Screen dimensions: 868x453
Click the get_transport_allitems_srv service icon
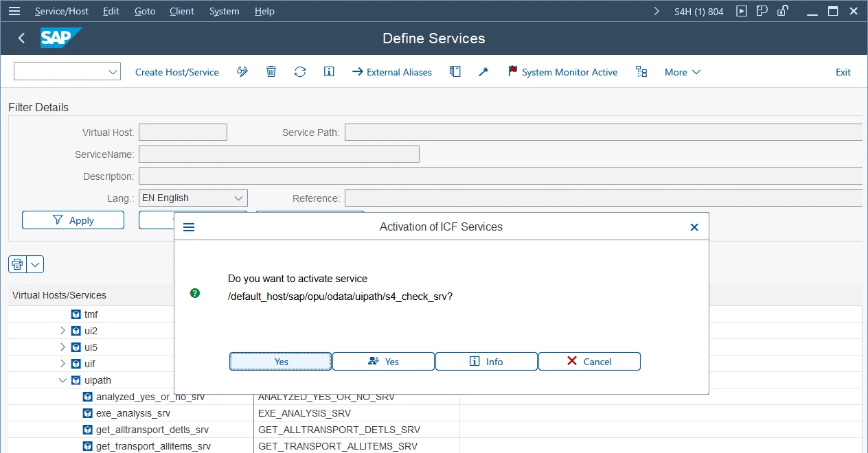[88, 446]
